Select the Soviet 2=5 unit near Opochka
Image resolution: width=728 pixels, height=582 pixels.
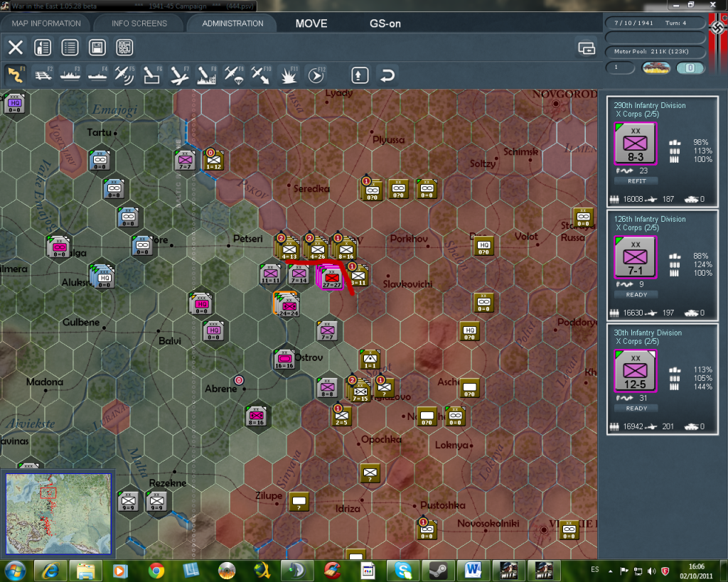coord(341,416)
